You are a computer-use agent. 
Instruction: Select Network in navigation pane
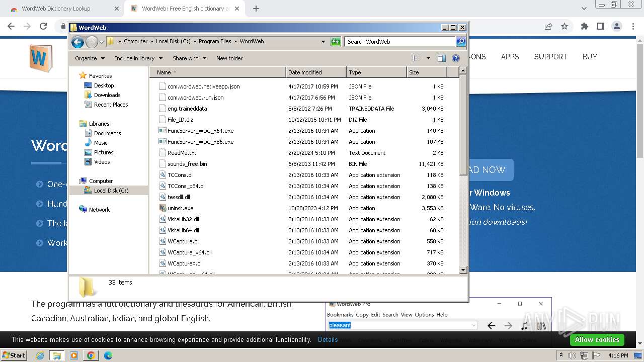(99, 210)
